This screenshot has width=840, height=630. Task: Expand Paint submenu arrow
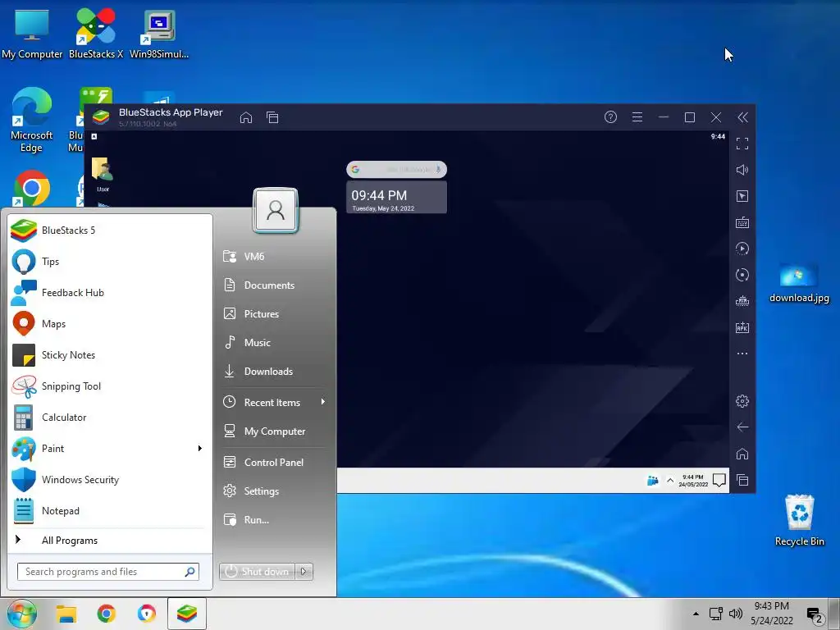click(x=200, y=449)
